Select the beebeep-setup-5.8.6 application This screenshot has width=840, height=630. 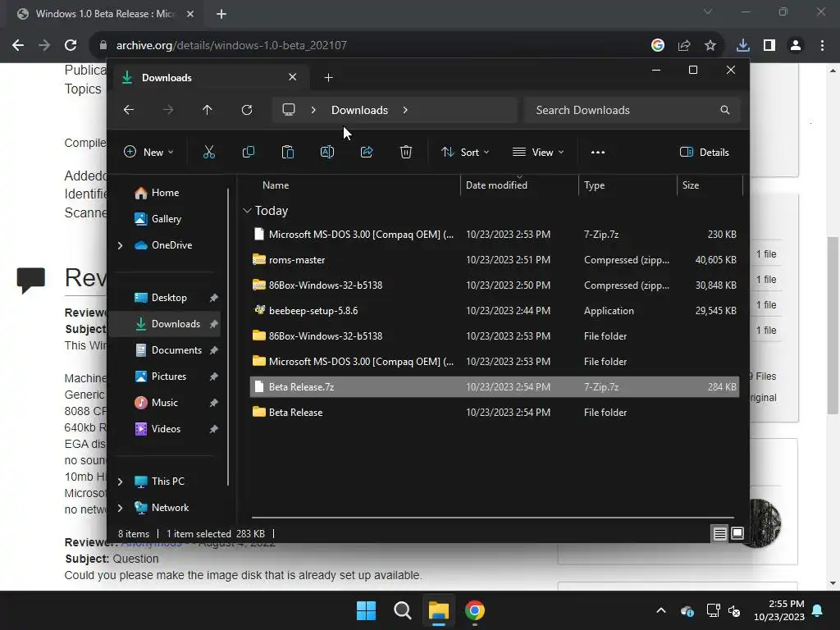point(494,311)
